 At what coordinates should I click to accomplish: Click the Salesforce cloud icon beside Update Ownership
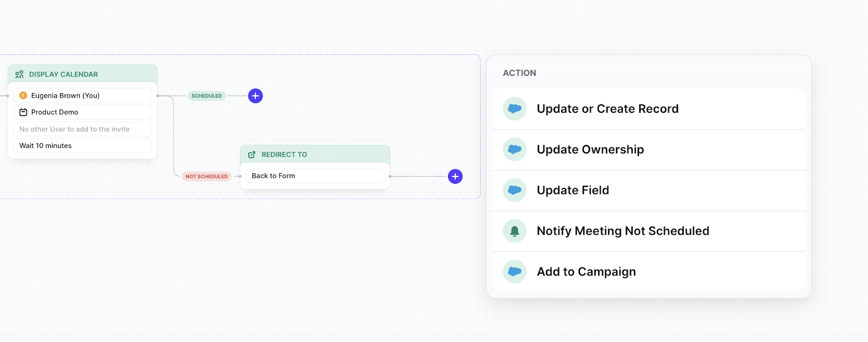point(515,150)
